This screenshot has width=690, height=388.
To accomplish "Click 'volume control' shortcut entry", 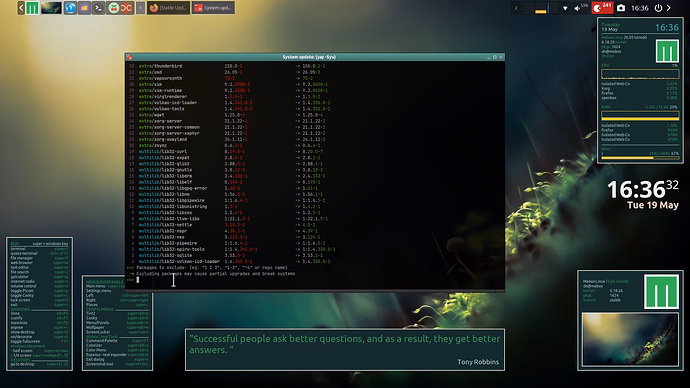I will 23,286.
